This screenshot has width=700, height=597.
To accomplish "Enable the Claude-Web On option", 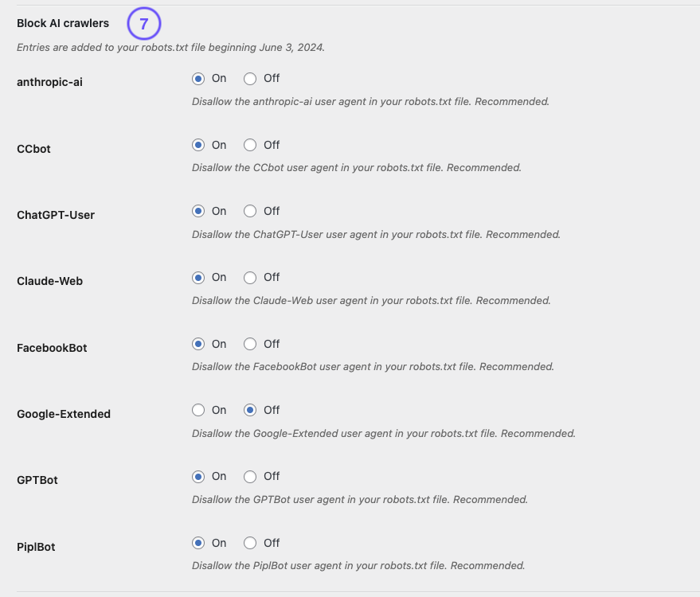I will pos(200,277).
